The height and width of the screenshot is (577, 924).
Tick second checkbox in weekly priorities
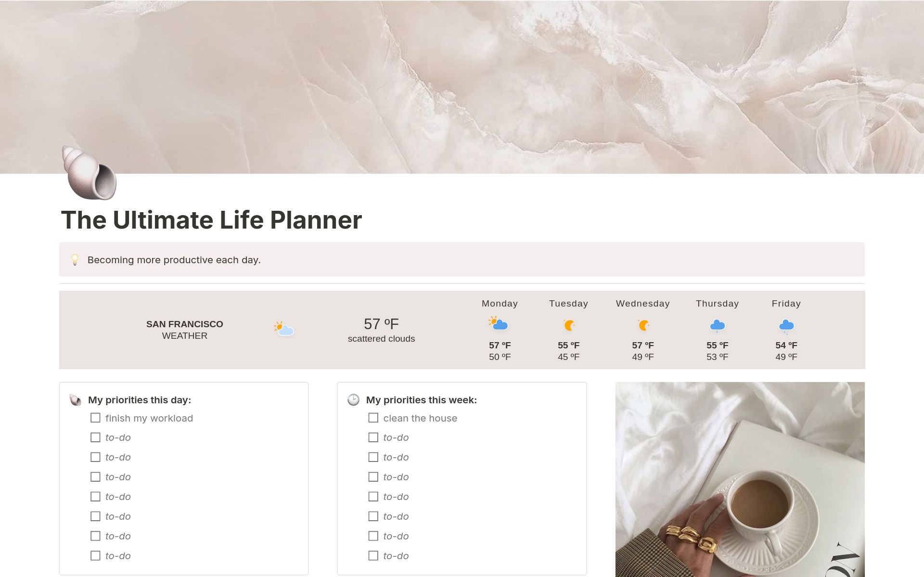(373, 437)
